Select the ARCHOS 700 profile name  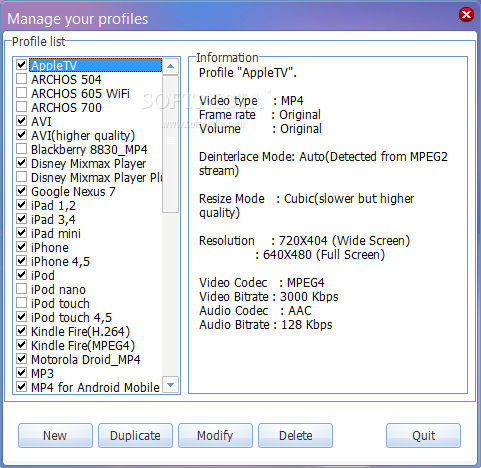click(x=66, y=108)
